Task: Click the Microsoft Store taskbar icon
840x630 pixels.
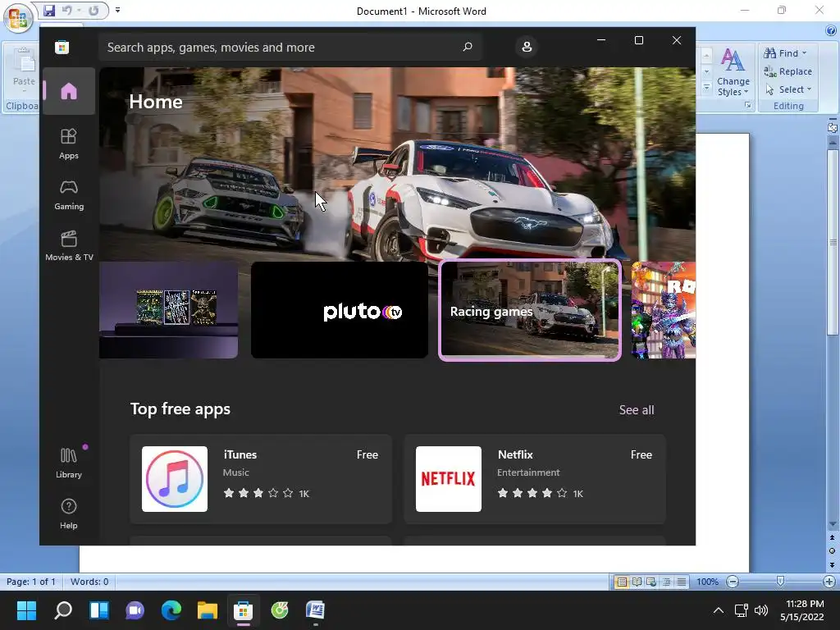Action: [x=243, y=610]
